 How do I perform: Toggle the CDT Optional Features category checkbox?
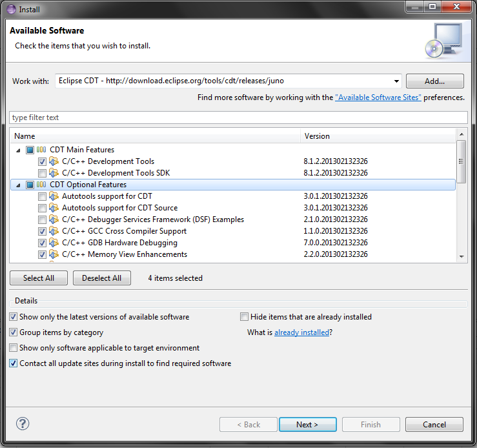[30, 185]
